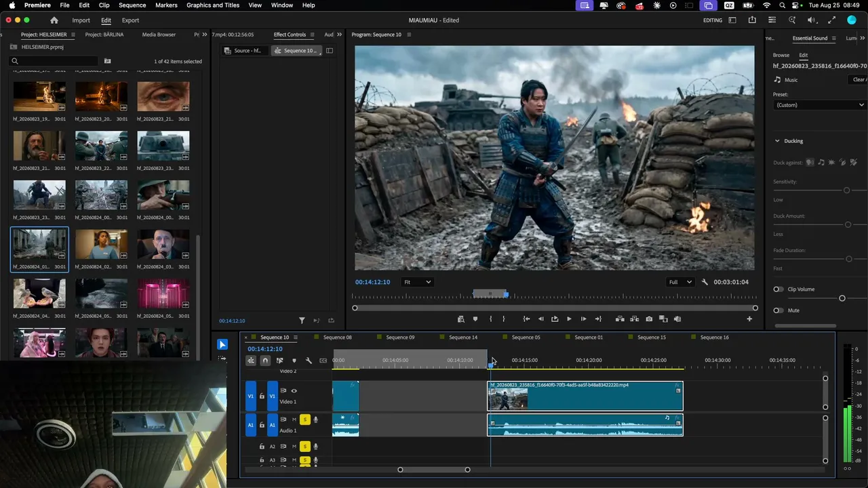Adjust the Clip Volume slider handle
Screen dimensions: 868x488
click(x=842, y=298)
